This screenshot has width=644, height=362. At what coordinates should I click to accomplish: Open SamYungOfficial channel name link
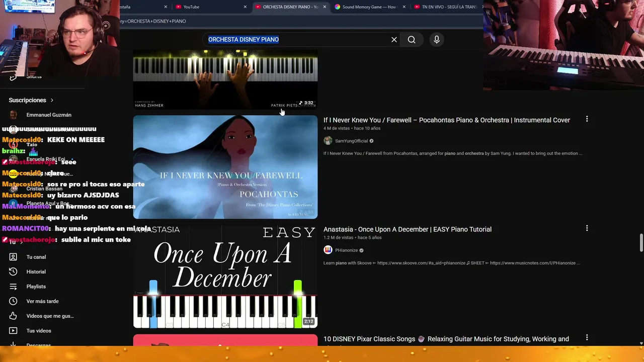351,141
